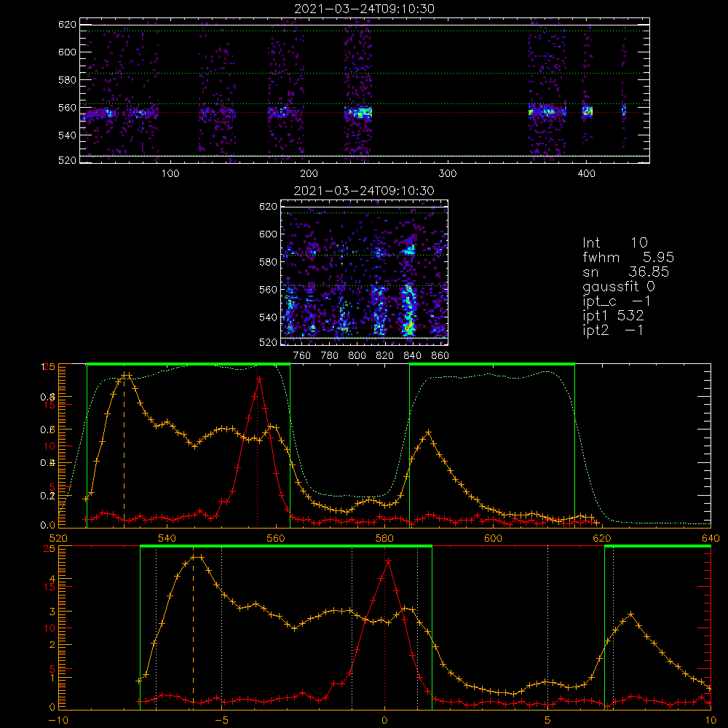Click x-axis label 760 under the middle image
728x728 pixels.
click(x=302, y=356)
